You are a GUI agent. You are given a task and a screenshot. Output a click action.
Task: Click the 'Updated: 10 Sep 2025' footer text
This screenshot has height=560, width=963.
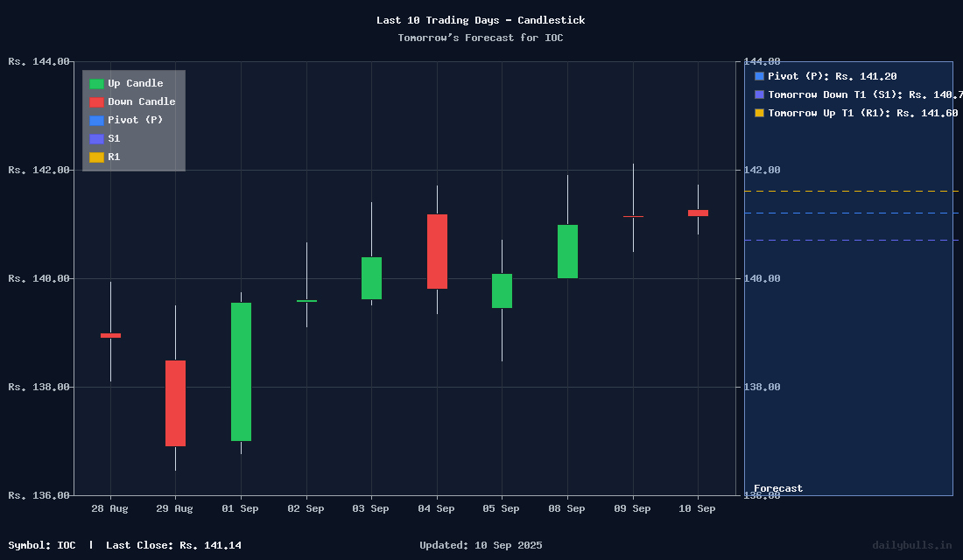point(481,545)
